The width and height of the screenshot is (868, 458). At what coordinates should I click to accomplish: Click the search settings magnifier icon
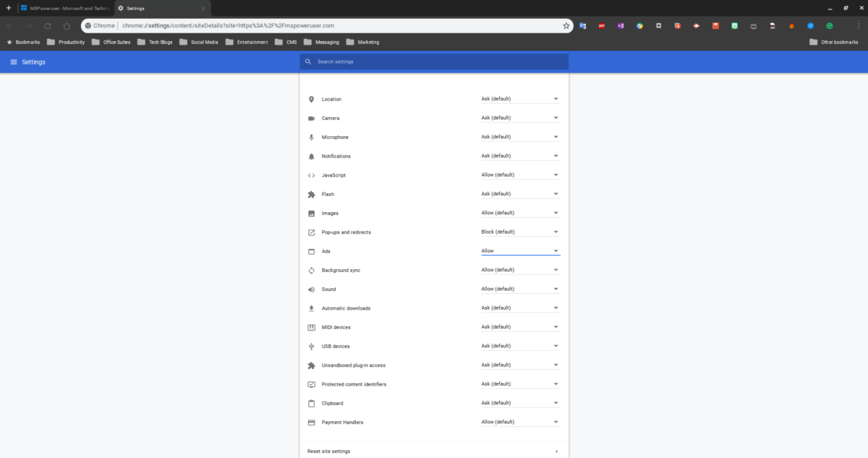coord(308,62)
